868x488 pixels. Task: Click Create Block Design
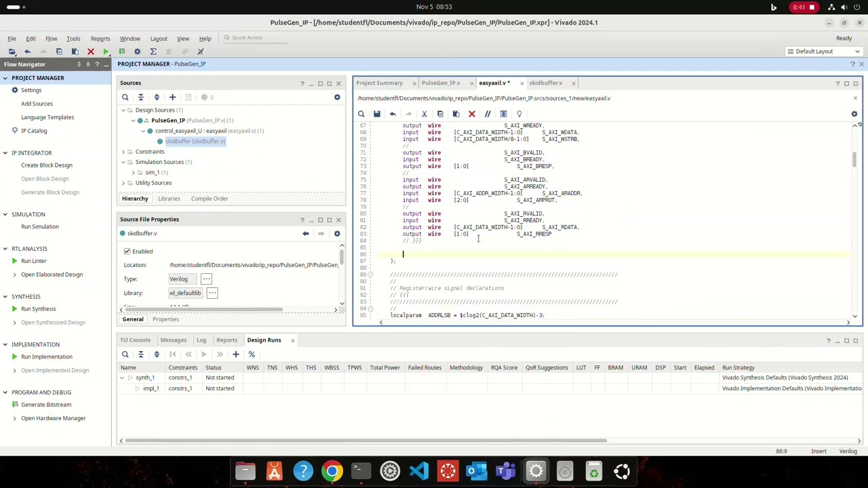tap(47, 165)
